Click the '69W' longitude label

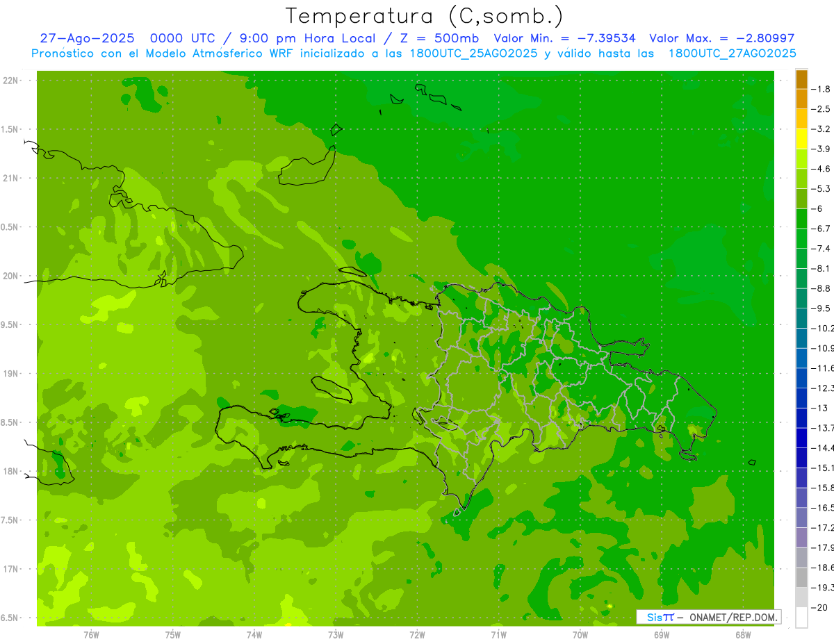tap(662, 634)
